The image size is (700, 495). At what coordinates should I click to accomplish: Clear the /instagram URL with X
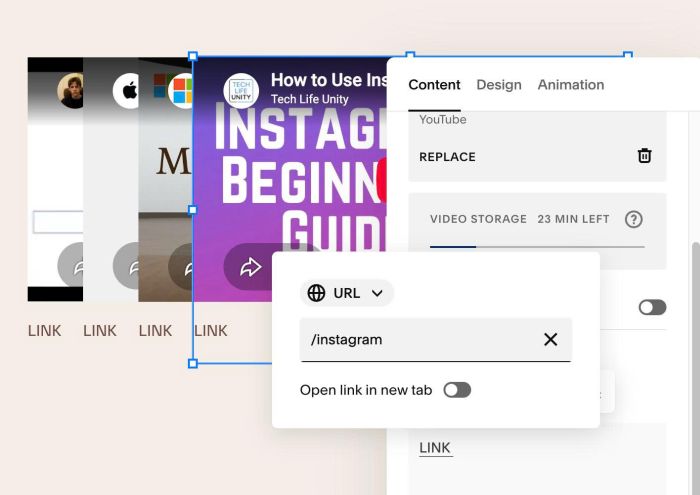pyautogui.click(x=550, y=340)
